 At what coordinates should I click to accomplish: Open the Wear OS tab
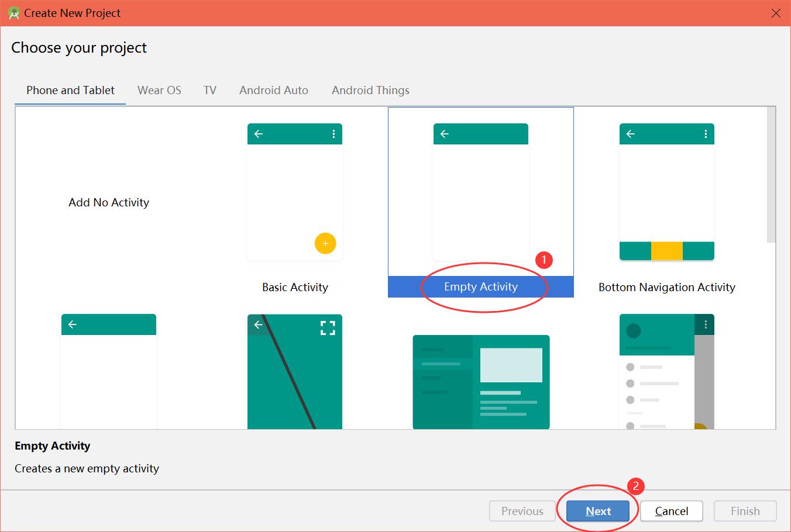tap(159, 90)
